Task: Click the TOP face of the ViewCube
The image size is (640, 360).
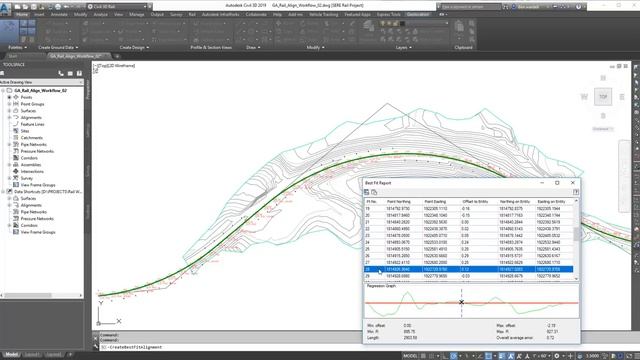Action: 603,97
